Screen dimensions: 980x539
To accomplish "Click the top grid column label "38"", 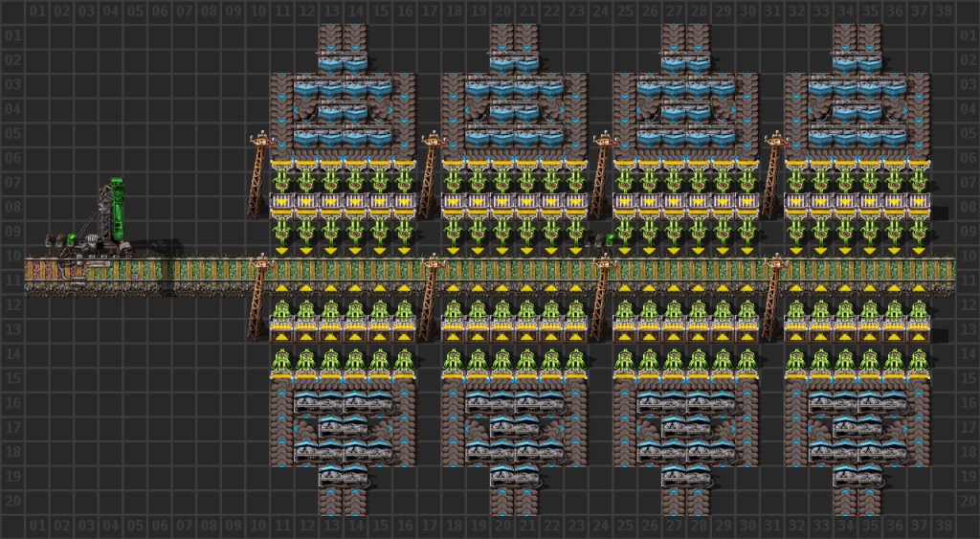I will point(943,11).
